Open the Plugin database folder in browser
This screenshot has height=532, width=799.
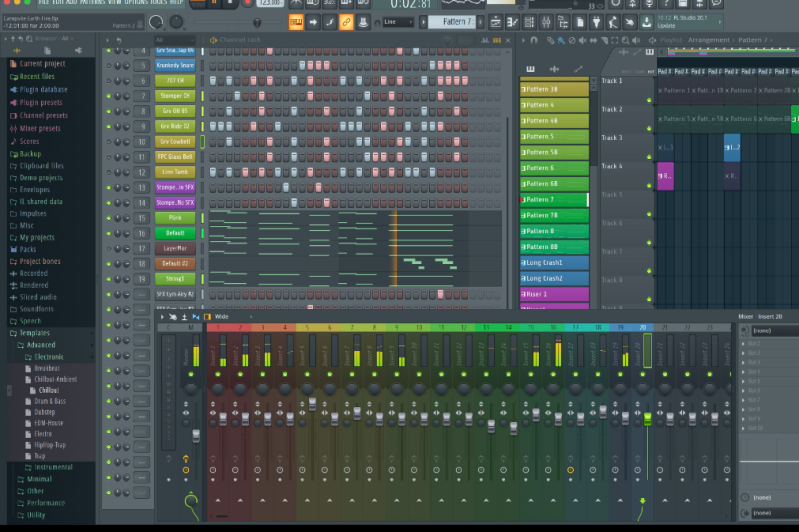coord(43,89)
